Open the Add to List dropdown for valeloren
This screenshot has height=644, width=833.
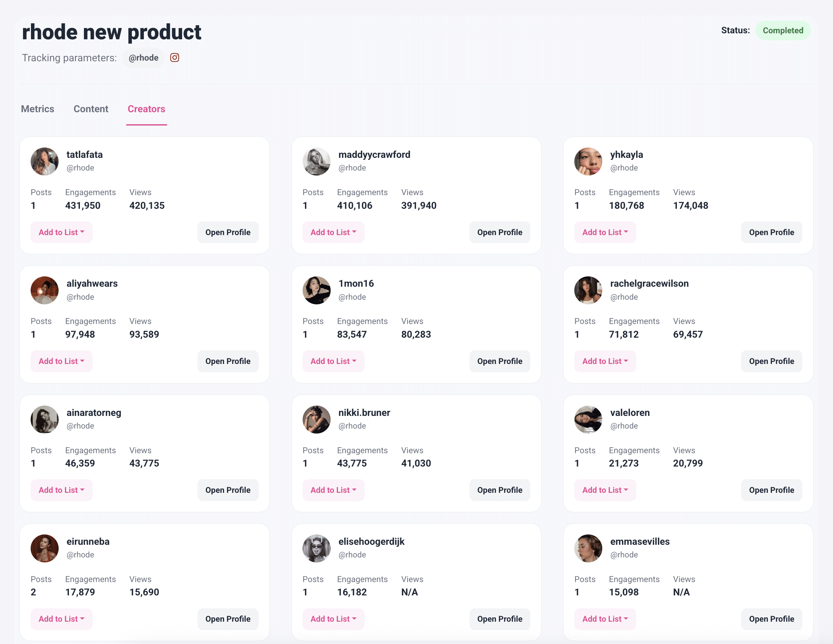click(605, 490)
